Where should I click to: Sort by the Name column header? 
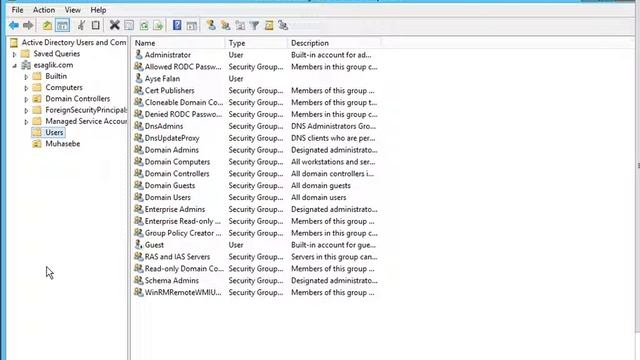(x=178, y=43)
